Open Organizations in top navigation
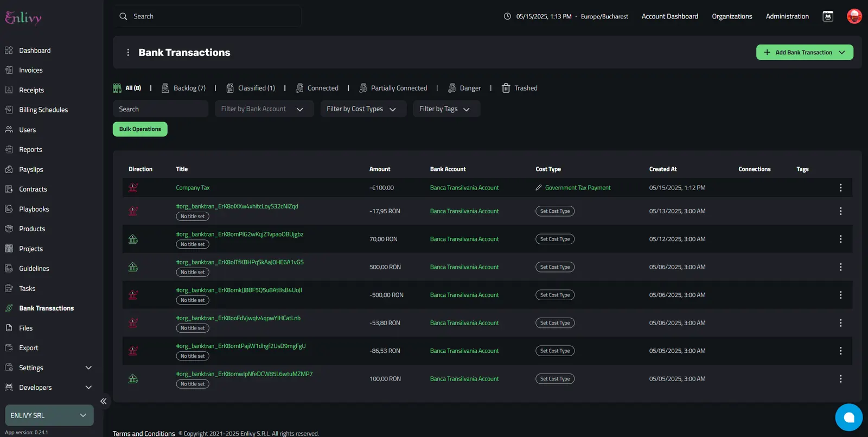The width and height of the screenshot is (868, 437). (x=732, y=16)
